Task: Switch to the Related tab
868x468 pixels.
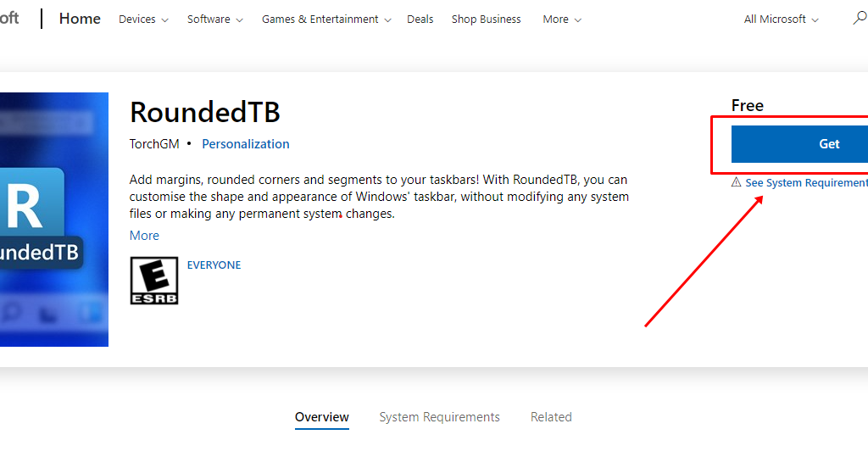Action: tap(551, 417)
